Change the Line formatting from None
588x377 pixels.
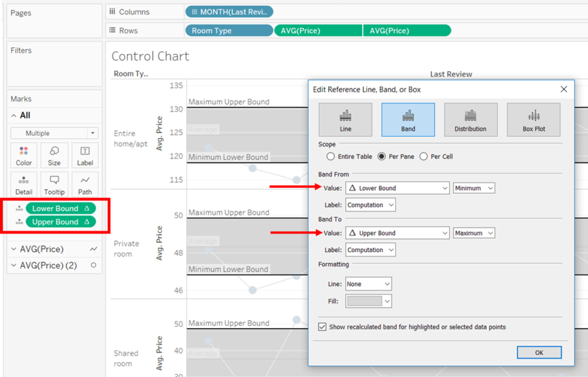(x=368, y=284)
